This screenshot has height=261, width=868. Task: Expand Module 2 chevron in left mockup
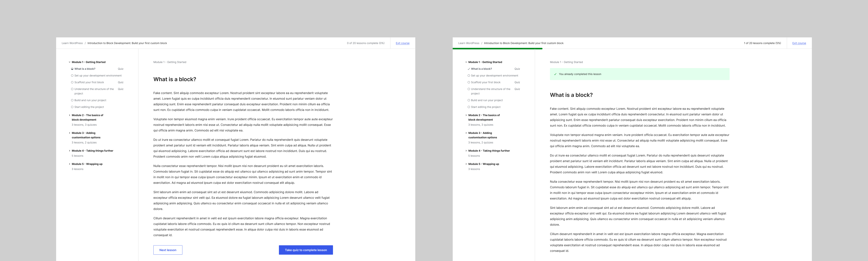click(x=69, y=115)
